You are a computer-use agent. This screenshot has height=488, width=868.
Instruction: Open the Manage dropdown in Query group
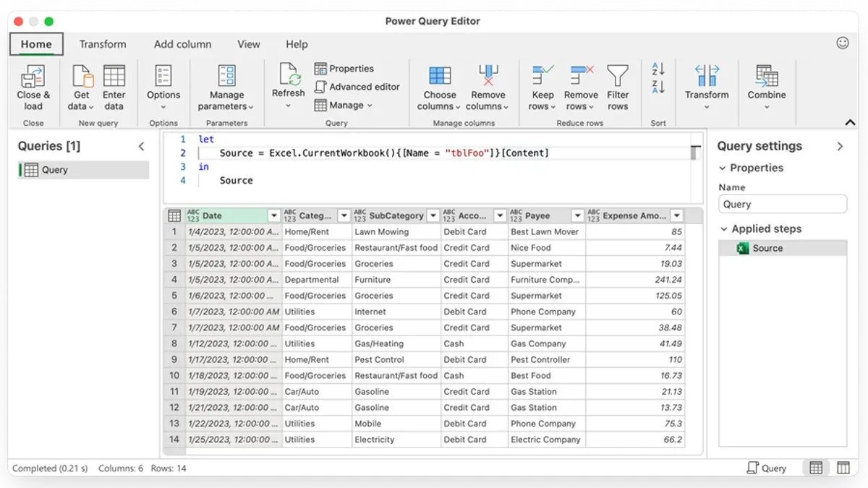point(344,105)
